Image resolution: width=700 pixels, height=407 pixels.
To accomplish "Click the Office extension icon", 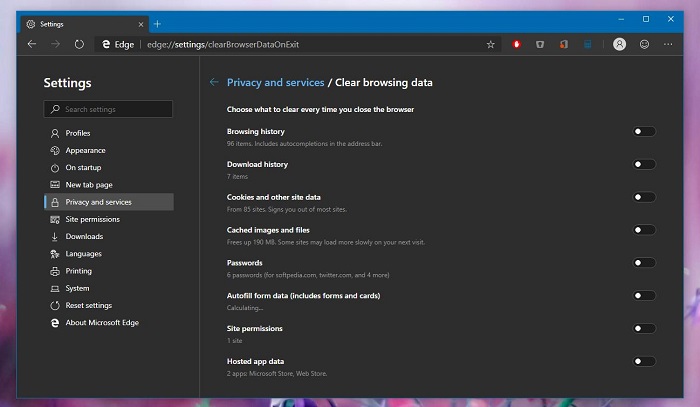I will [564, 44].
